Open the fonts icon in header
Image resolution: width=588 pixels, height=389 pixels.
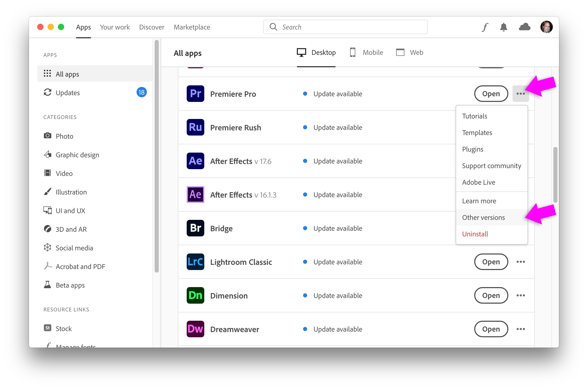pos(485,27)
